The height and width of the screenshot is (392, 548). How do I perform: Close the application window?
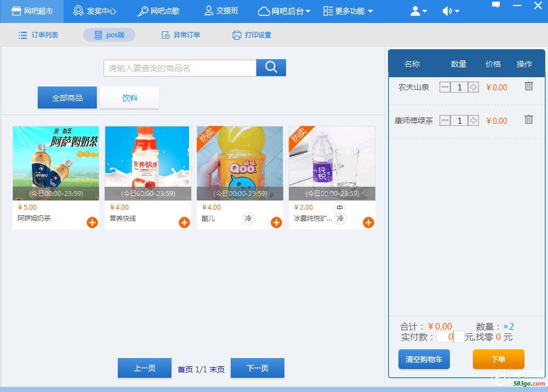pyautogui.click(x=538, y=5)
